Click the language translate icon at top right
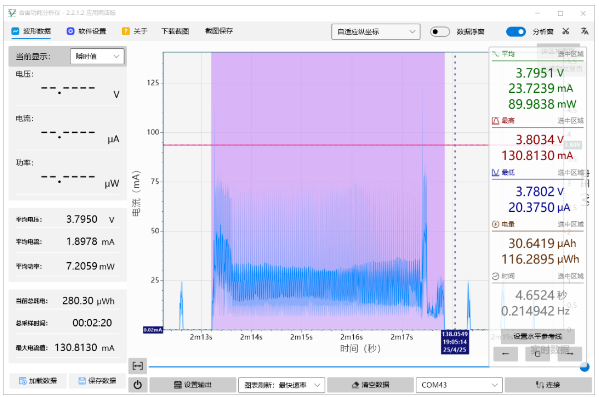Screen dimensions: 599x397 [584, 31]
